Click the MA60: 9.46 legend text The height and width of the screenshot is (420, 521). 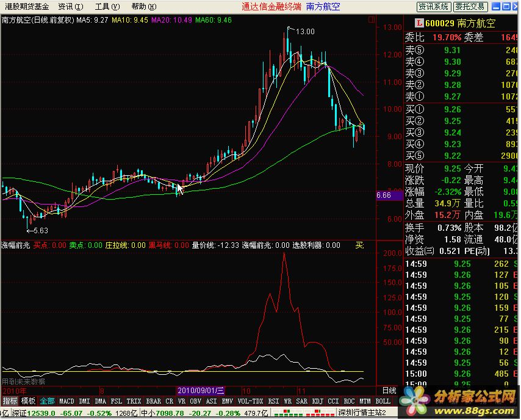click(x=214, y=20)
